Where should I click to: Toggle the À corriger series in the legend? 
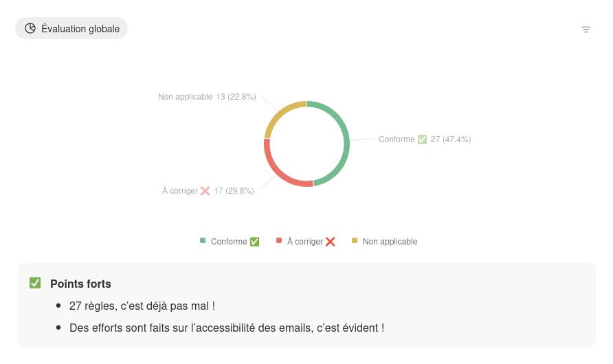pos(306,242)
